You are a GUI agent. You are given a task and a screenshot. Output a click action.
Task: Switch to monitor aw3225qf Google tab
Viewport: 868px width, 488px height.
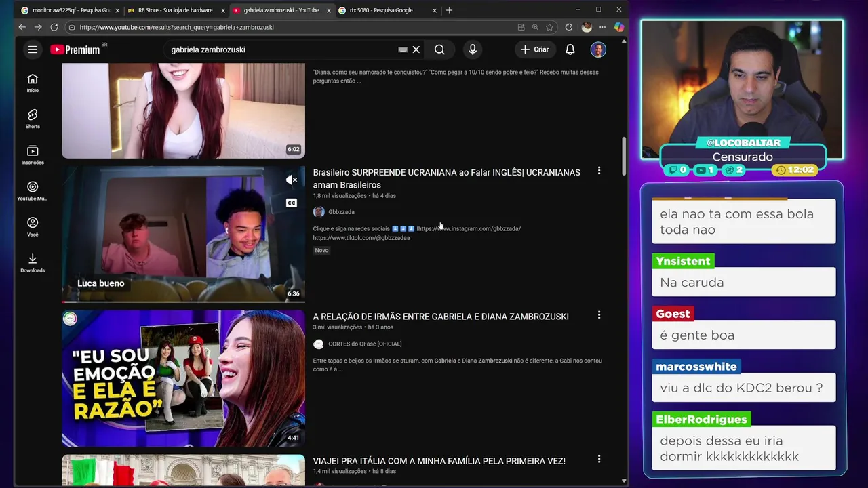click(x=70, y=10)
